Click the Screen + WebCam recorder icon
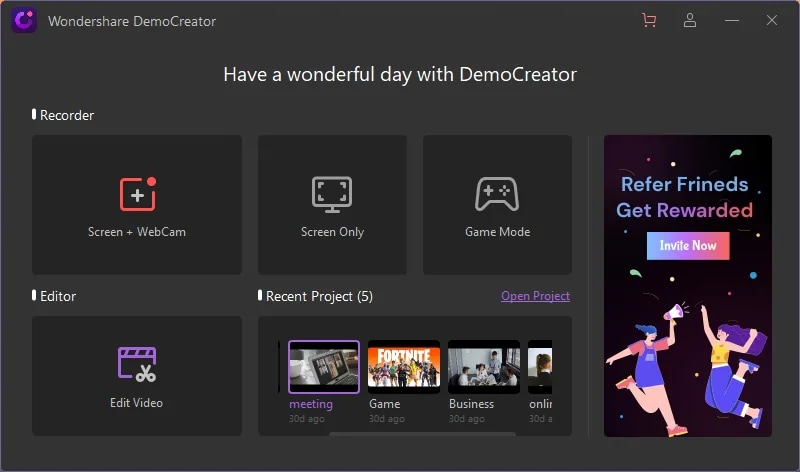800x472 pixels. coord(137,193)
